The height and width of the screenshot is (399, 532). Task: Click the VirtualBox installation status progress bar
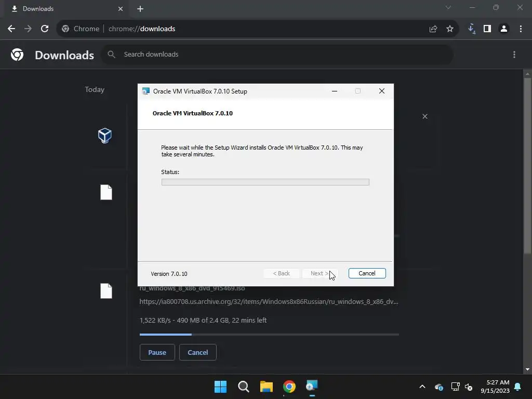(x=265, y=182)
